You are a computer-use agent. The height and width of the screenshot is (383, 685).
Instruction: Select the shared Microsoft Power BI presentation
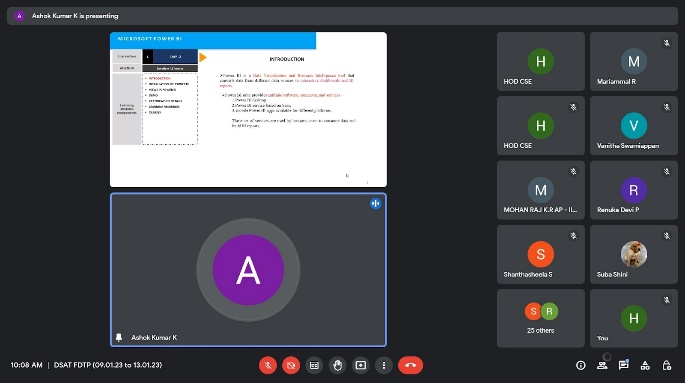coord(248,109)
